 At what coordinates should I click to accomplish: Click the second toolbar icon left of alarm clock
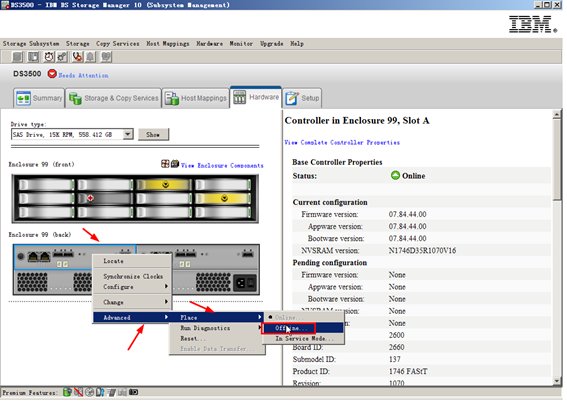tap(33, 57)
